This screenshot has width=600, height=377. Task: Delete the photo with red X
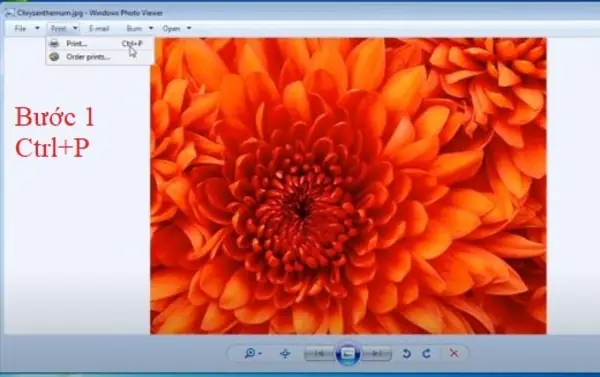454,353
